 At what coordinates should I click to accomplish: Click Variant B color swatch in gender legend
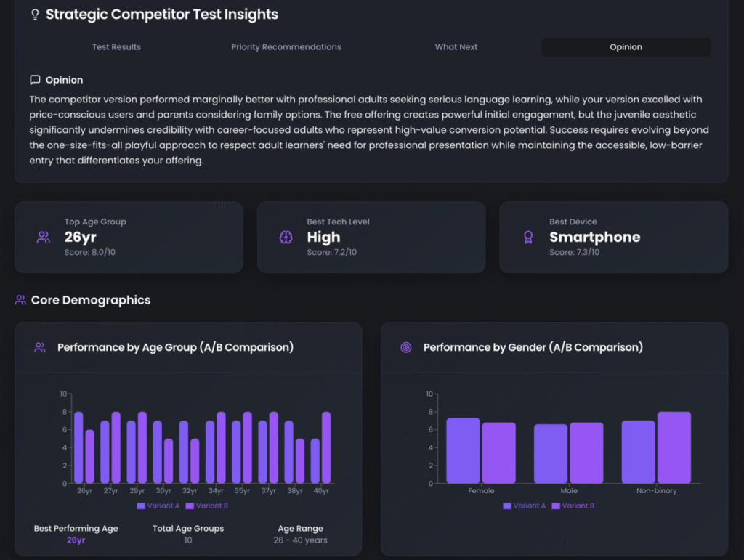[557, 506]
